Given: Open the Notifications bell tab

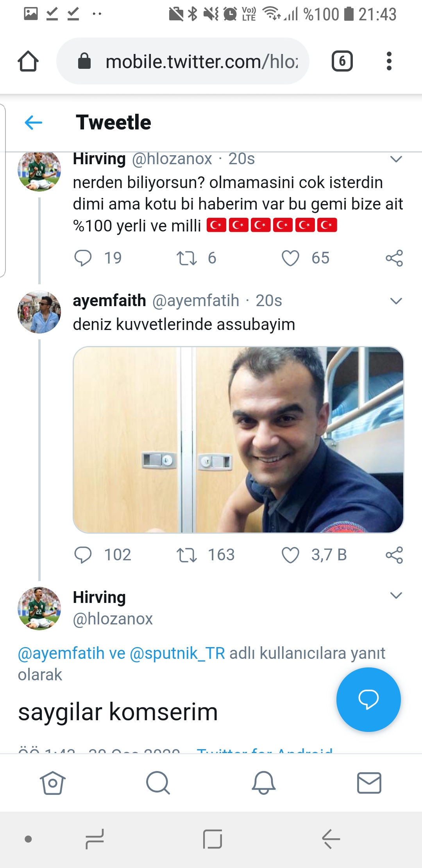Looking at the screenshot, I should click(264, 783).
